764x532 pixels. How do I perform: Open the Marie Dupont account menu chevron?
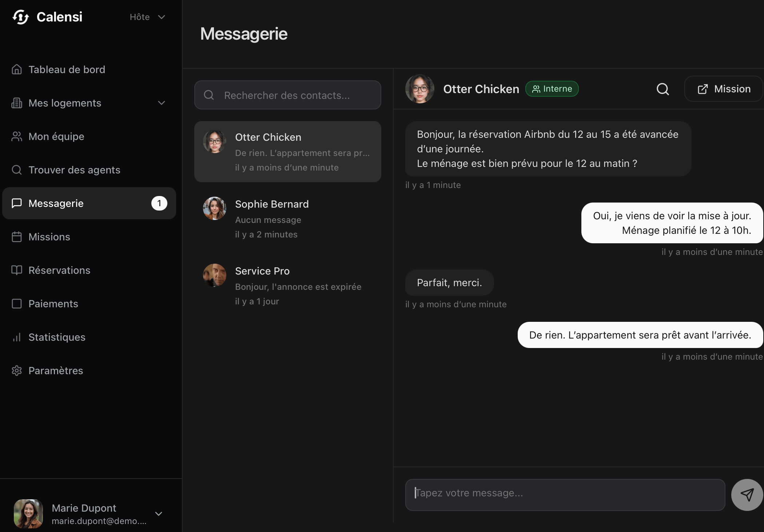pos(159,514)
